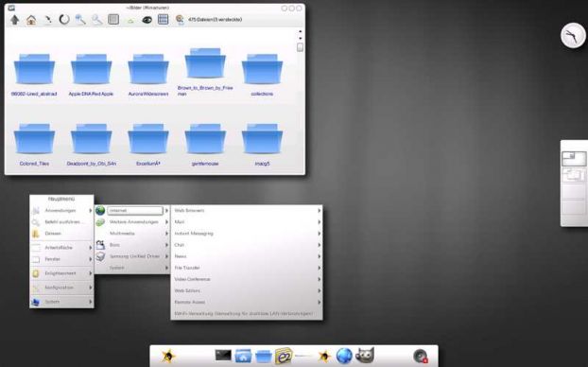
Task: Open the Colored_Tiles folder
Action: [34, 145]
